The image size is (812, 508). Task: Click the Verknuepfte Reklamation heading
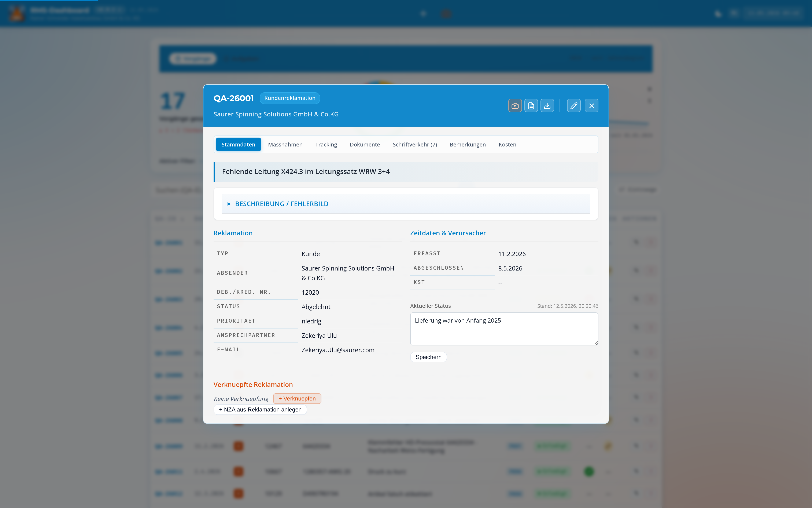point(253,385)
